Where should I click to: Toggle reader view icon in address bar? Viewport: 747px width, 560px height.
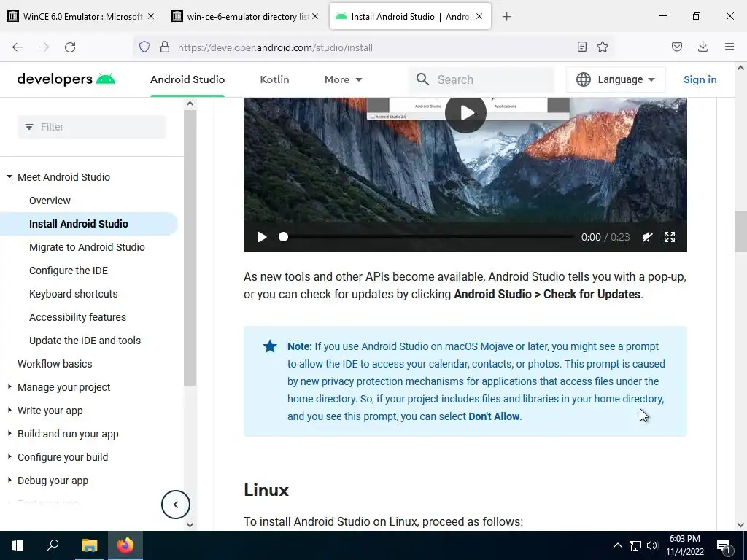pos(581,47)
